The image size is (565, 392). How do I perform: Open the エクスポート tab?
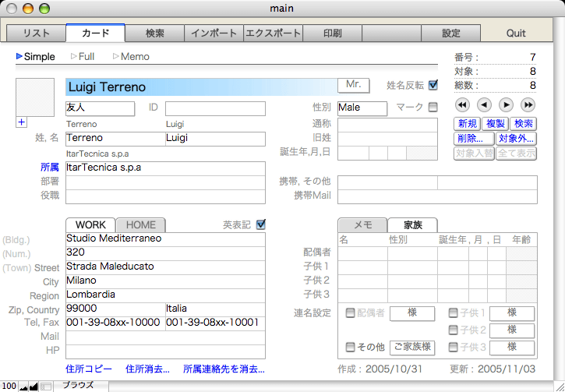[273, 34]
